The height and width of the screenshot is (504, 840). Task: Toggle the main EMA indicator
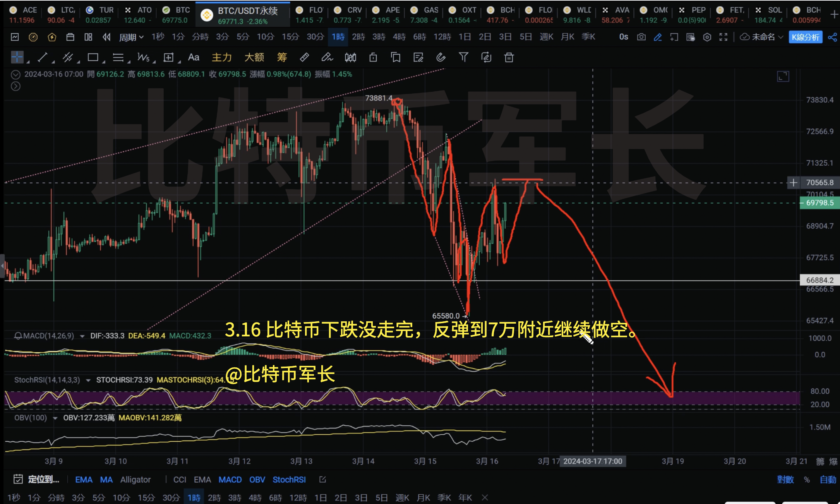84,480
